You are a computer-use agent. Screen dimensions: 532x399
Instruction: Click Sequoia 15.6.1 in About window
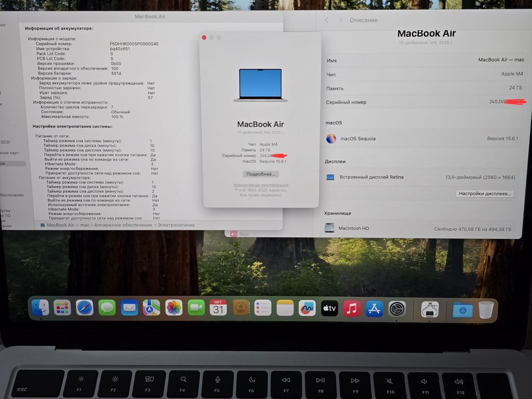pyautogui.click(x=273, y=161)
